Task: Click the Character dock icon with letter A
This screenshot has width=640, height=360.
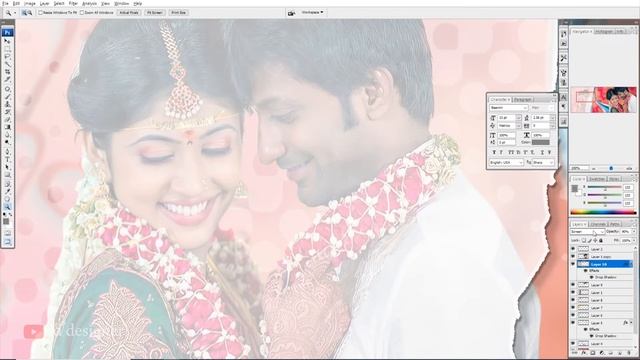Action: tap(564, 97)
